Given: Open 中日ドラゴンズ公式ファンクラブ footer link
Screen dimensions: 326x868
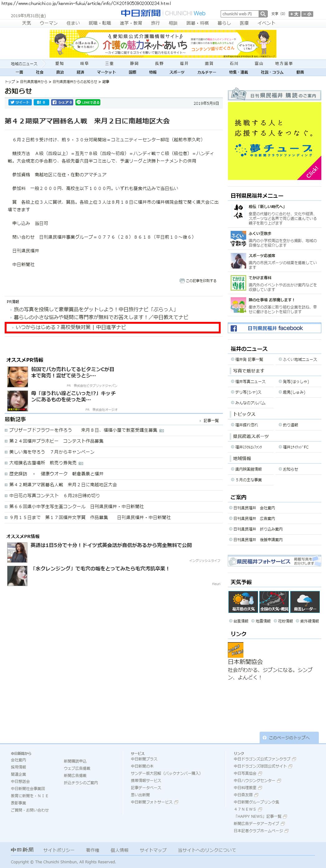Looking at the screenshot, I should tap(262, 759).
